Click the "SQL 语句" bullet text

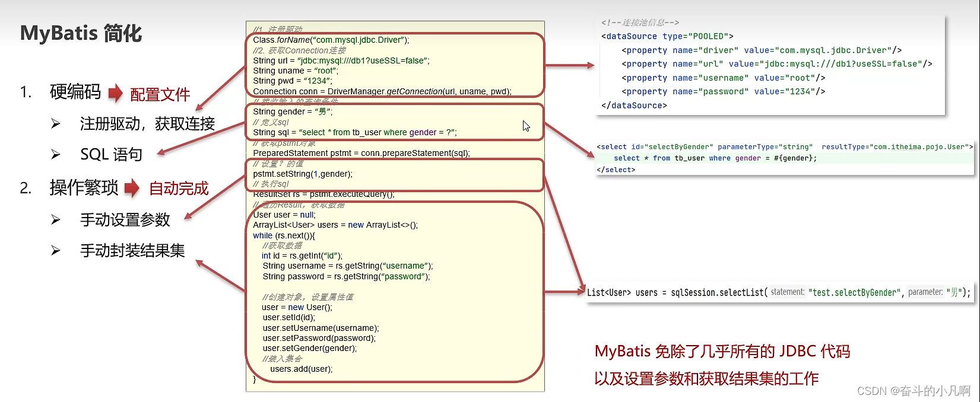tap(112, 155)
